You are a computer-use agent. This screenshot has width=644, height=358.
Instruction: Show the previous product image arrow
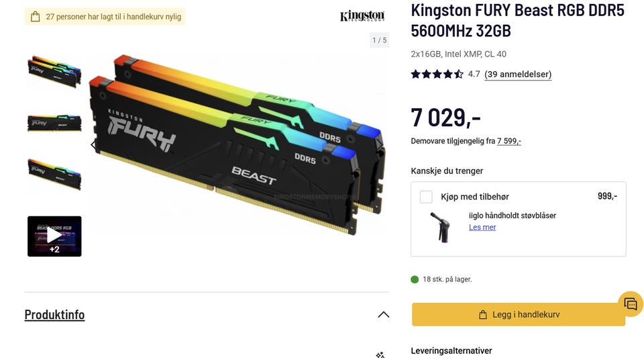pos(94,144)
